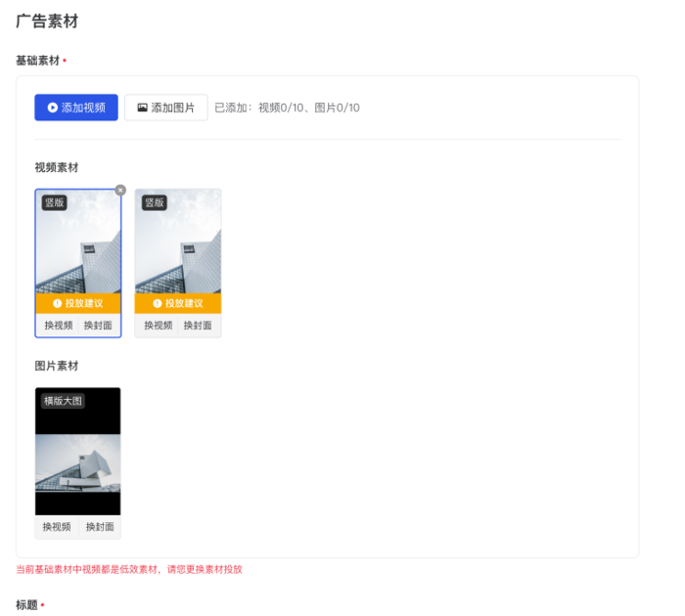Screen dimensions: 685x616
Task: Click the 视频素材 section heading
Action: coord(57,167)
